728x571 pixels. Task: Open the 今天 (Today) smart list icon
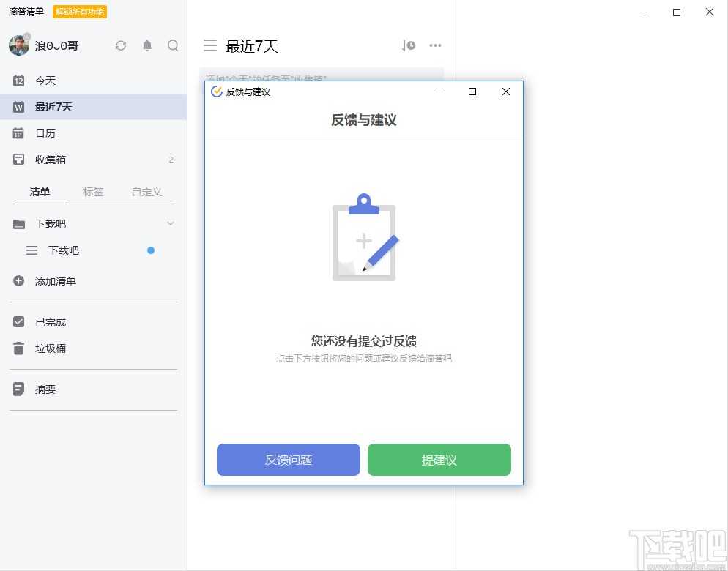click(18, 81)
